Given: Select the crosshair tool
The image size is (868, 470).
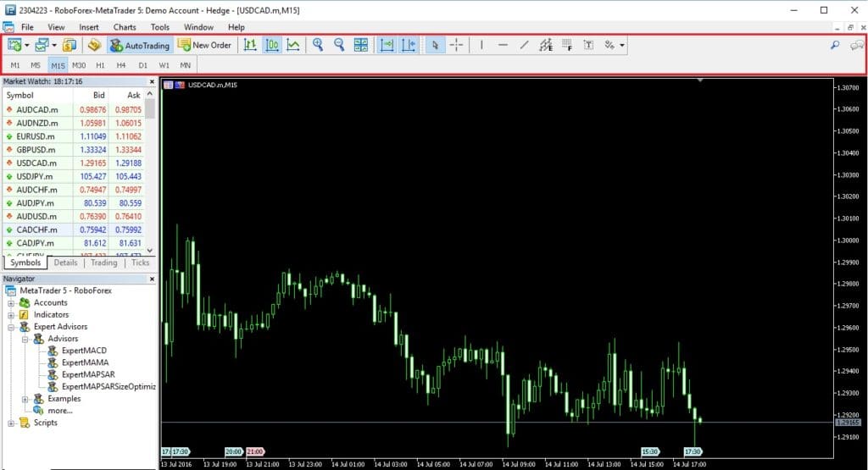Looking at the screenshot, I should [x=457, y=46].
